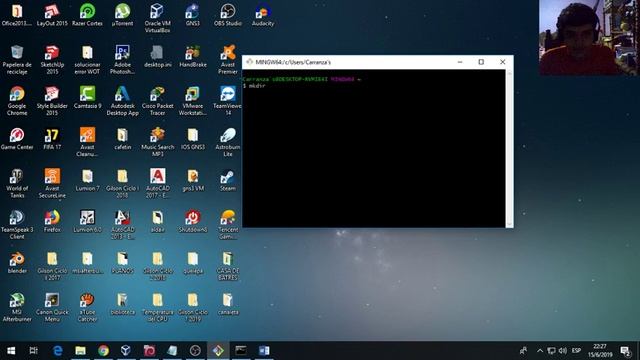This screenshot has width=640, height=360.
Task: Open the biblioteca desktop icon
Action: pos(122,304)
